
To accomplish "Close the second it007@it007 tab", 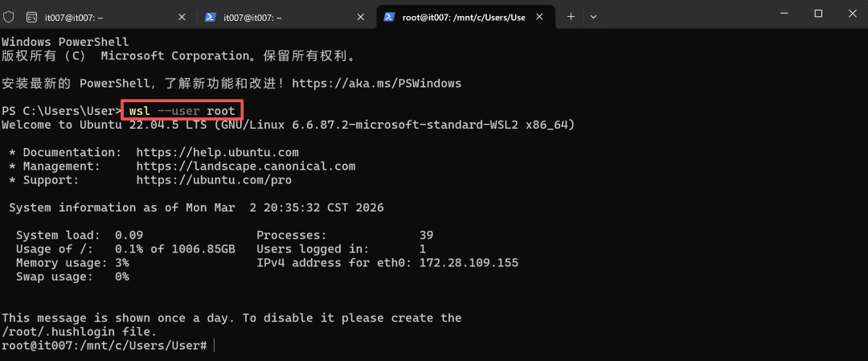I will [360, 17].
